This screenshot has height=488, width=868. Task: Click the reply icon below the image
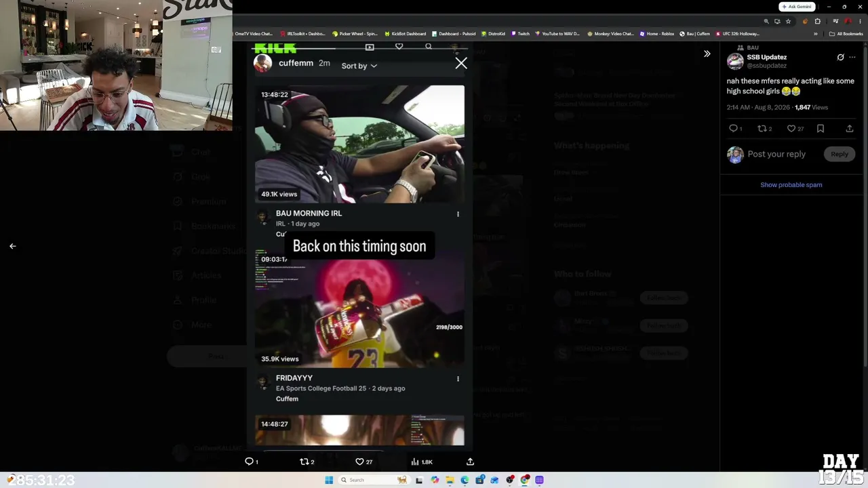click(249, 462)
